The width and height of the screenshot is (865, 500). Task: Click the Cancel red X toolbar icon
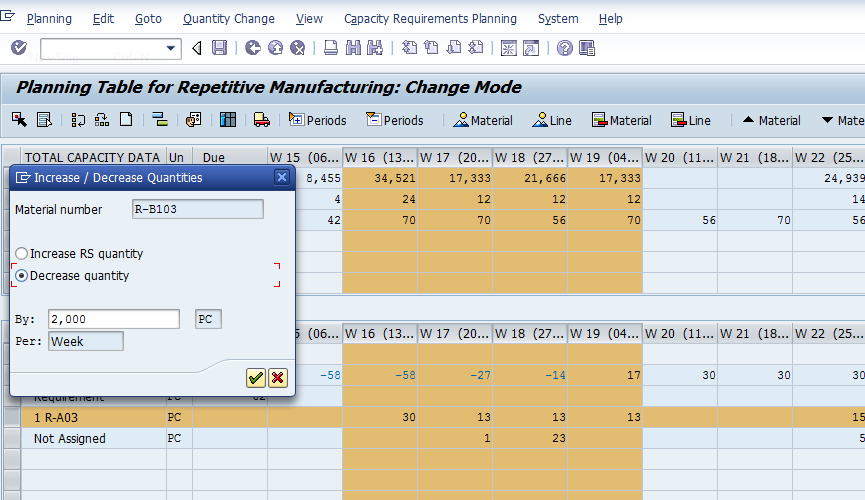click(297, 48)
